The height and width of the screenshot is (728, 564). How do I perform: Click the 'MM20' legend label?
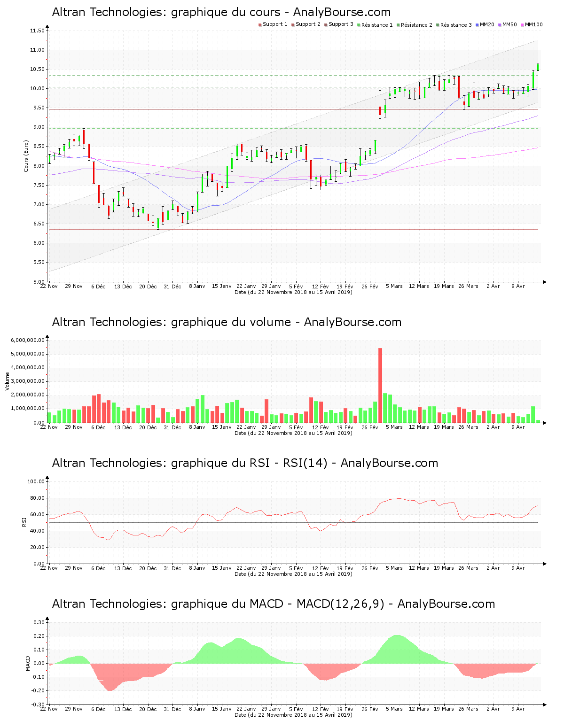(487, 24)
